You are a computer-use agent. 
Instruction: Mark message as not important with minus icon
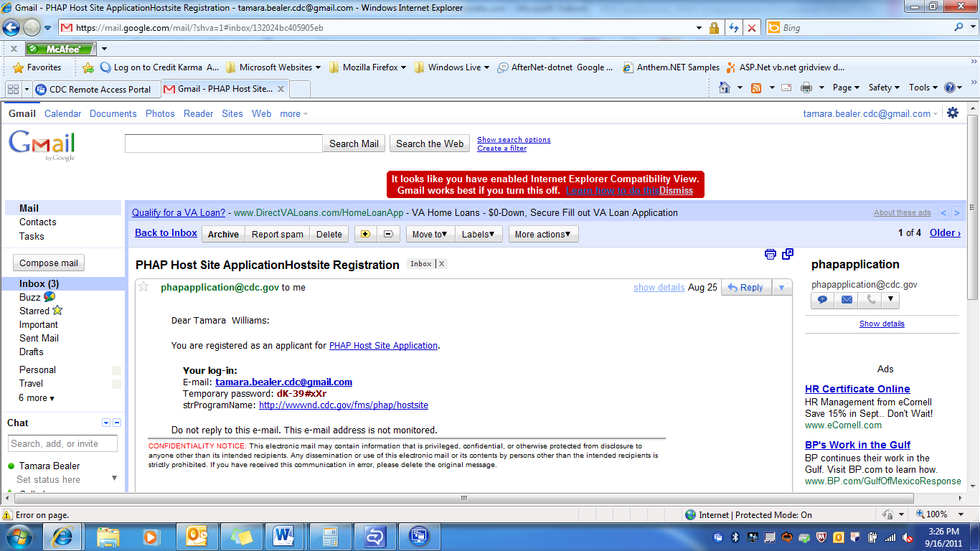[x=388, y=234]
